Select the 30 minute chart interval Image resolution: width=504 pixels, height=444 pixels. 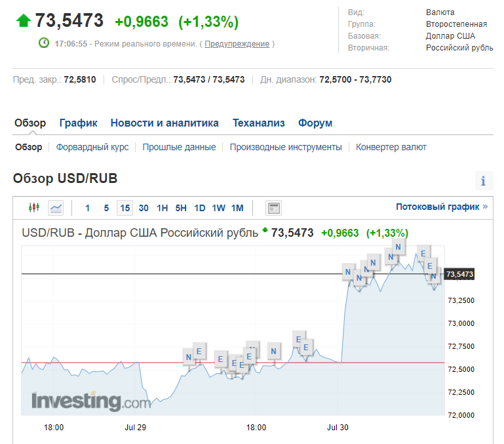(144, 208)
